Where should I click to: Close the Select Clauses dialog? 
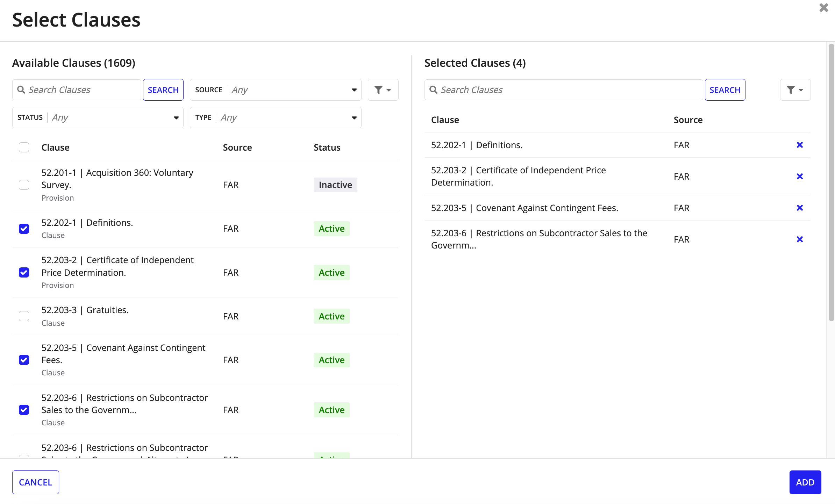click(x=824, y=8)
